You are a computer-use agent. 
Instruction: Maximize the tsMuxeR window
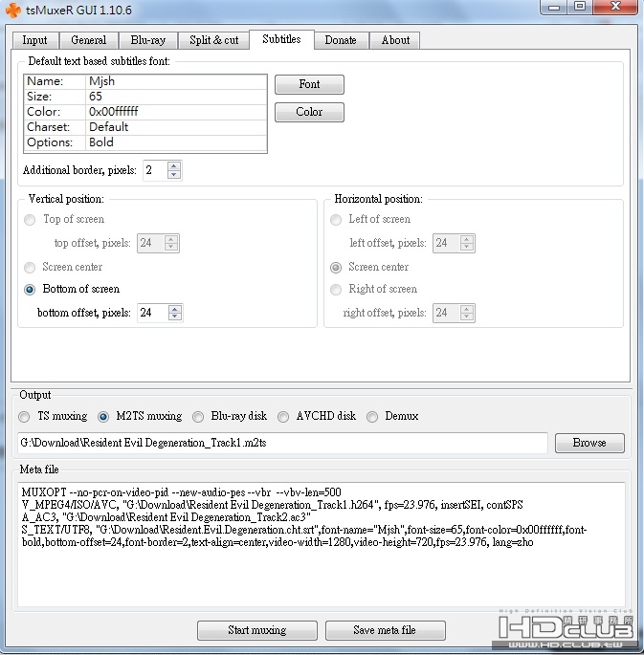[x=580, y=7]
